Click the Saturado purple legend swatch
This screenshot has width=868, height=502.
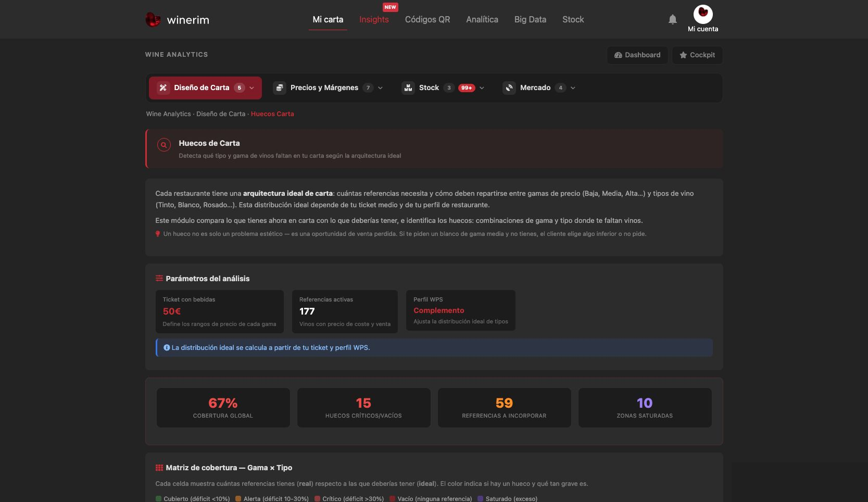(481, 499)
